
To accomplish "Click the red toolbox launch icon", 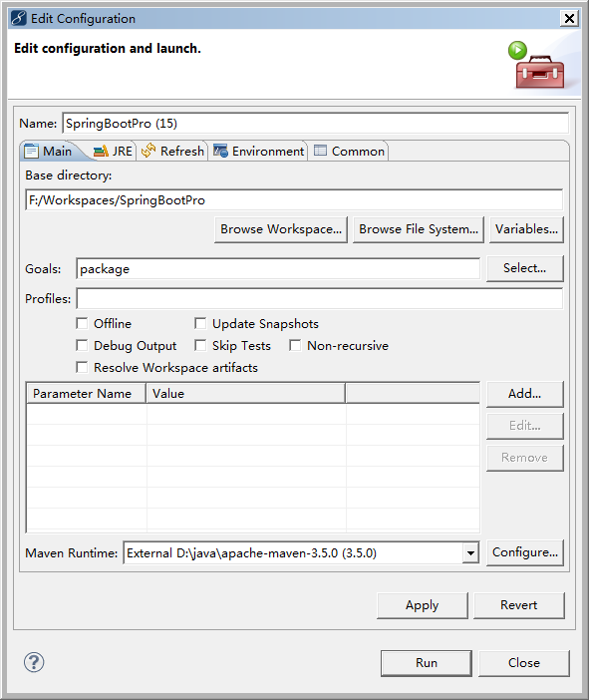I will click(x=537, y=66).
